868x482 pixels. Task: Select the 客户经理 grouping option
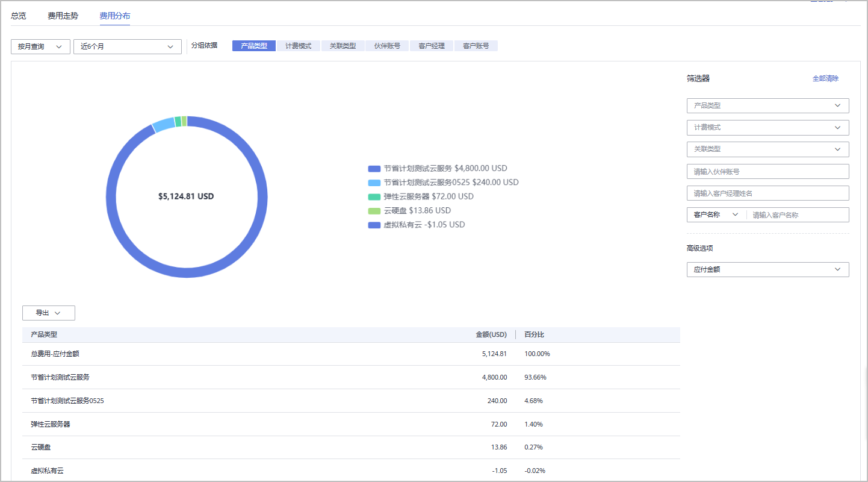[432, 46]
